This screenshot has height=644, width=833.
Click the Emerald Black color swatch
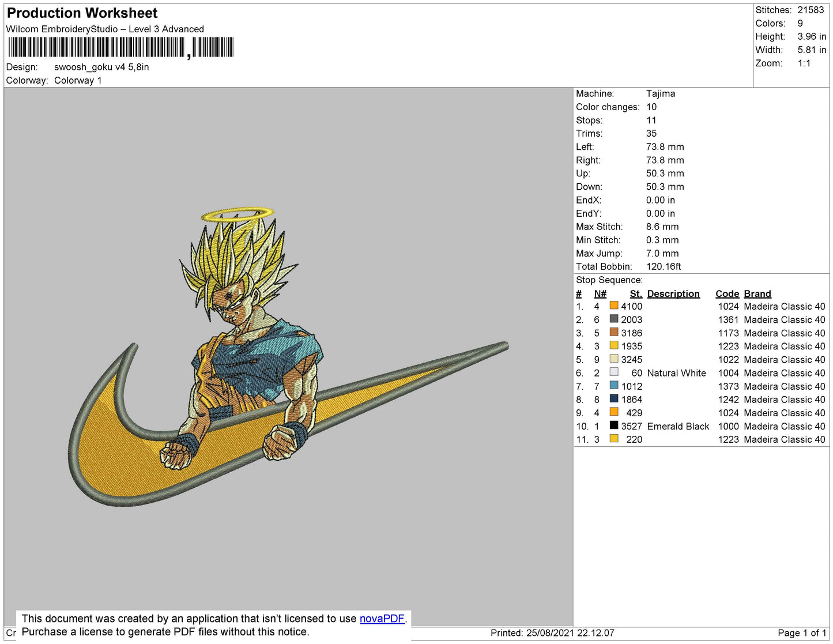[614, 425]
